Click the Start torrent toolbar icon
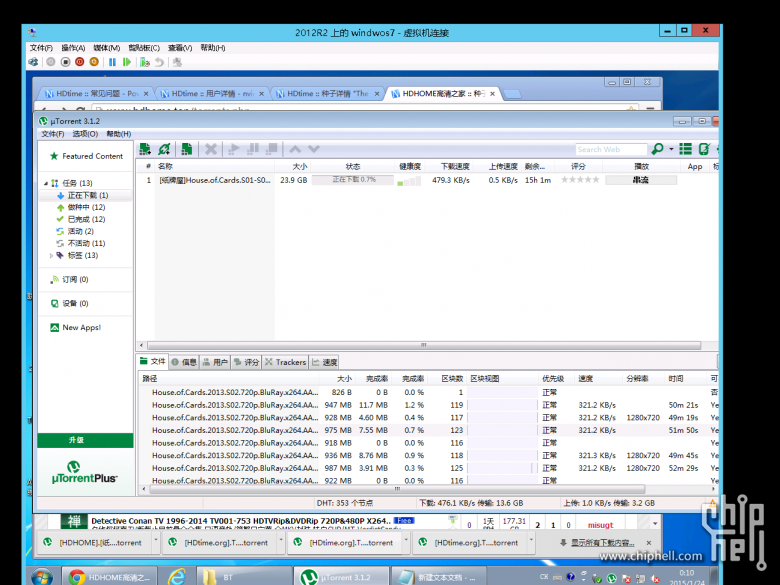780x585 pixels. [x=234, y=149]
